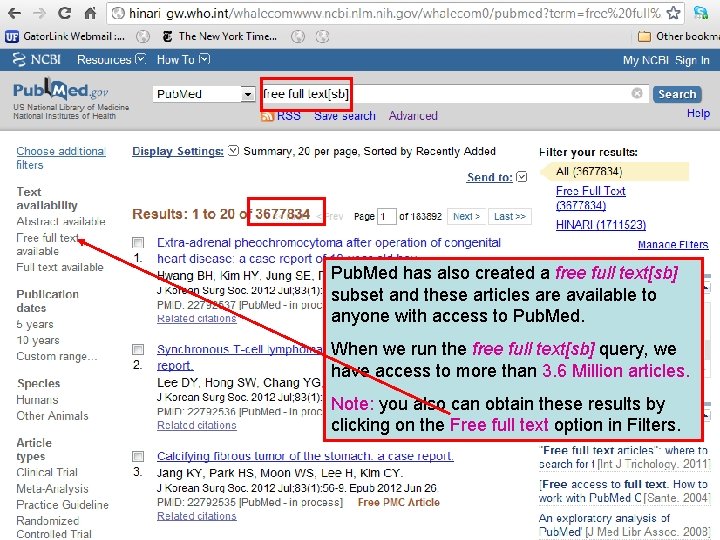Open the 'Free full text articles' related search link
The width and height of the screenshot is (720, 540).
click(x=624, y=457)
